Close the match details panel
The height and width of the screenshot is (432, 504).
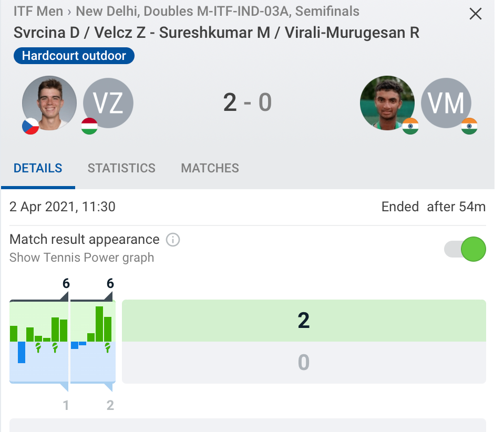point(475,14)
